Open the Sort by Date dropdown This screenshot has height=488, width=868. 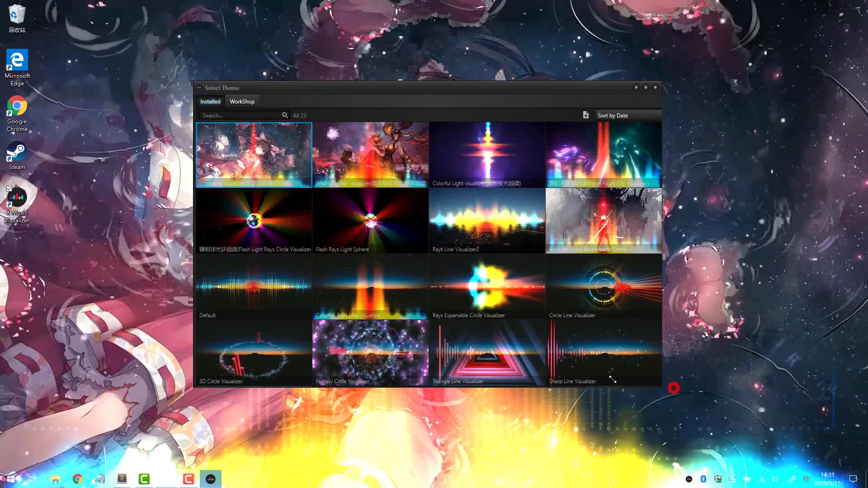(x=628, y=115)
